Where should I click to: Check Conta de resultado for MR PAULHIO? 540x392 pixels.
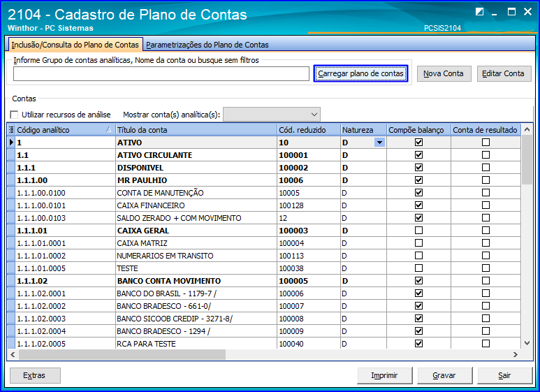coord(486,180)
